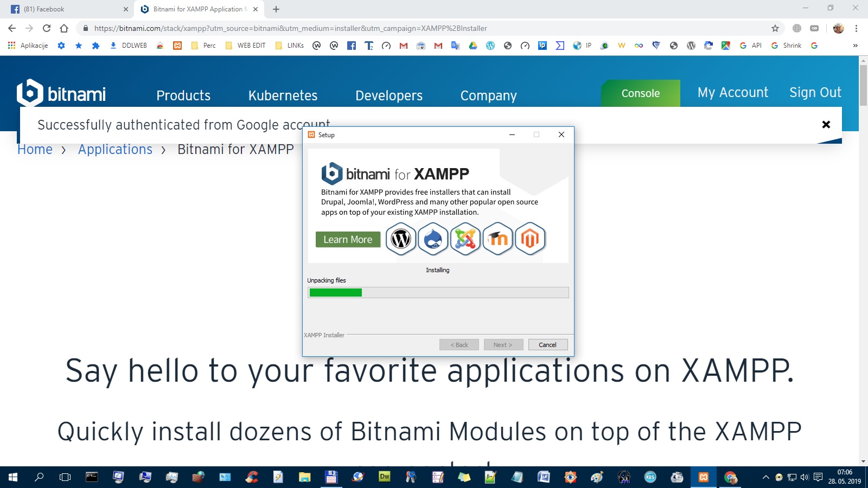Open File Explorer from the taskbar
Screen dimensions: 868x488
coord(304,477)
